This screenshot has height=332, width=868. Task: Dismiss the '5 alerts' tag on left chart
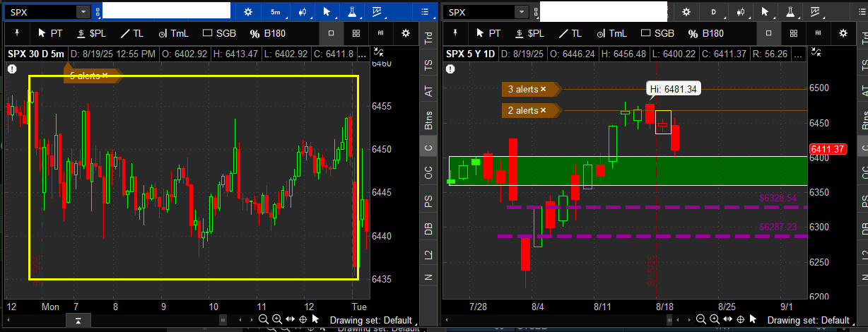point(105,76)
